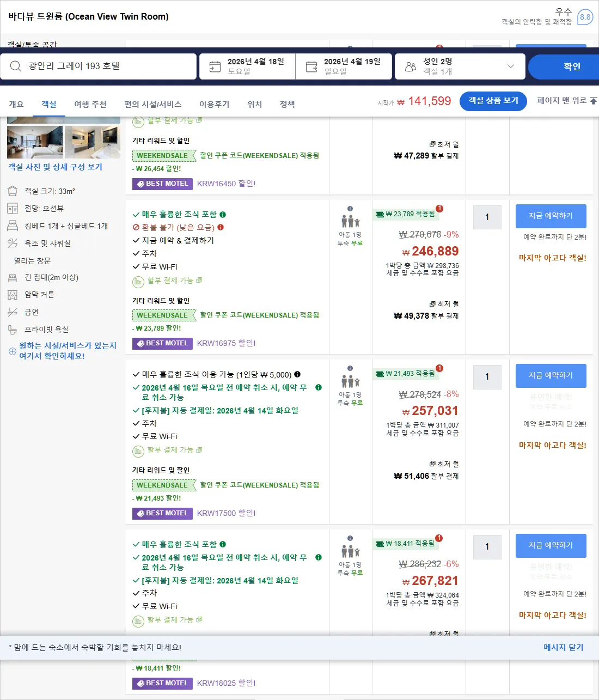Click occupancy icon in ₩246,889 offer
Image resolution: width=599 pixels, height=700 pixels.
click(x=350, y=221)
